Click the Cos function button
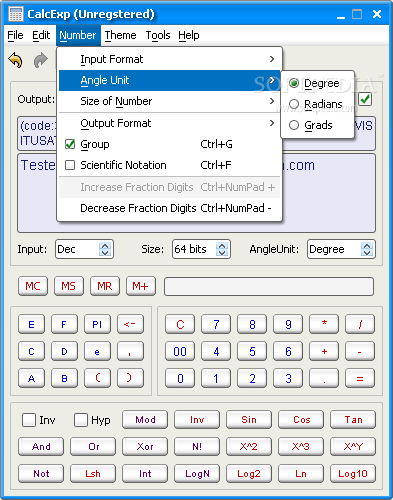This screenshot has height=500, width=393. (x=301, y=419)
